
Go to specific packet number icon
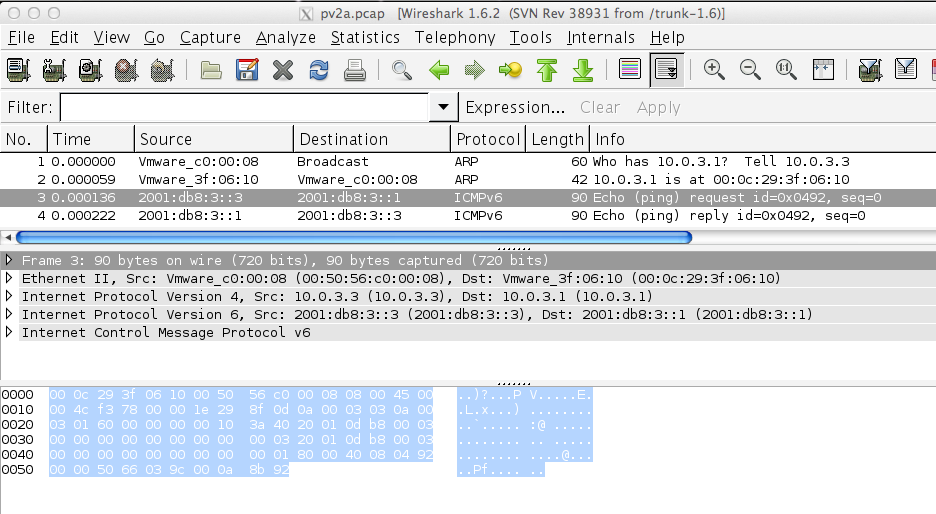pos(510,70)
